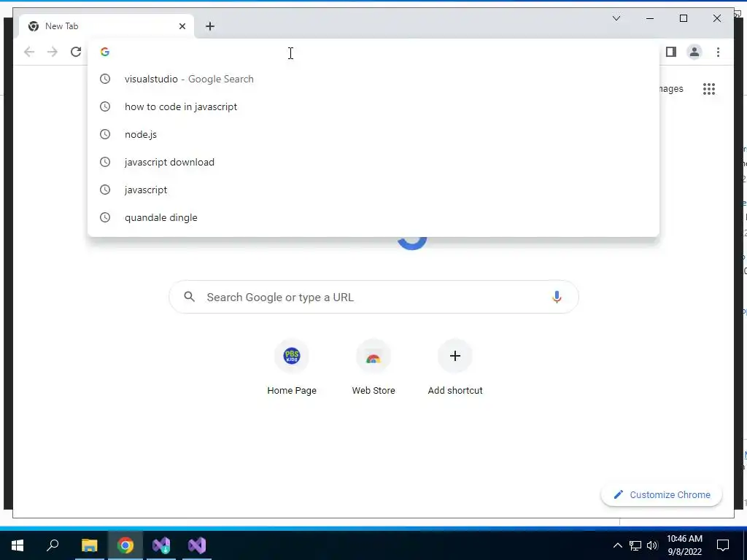Pick the node.js suggestion
Viewport: 747px width, 560px height.
373,134
